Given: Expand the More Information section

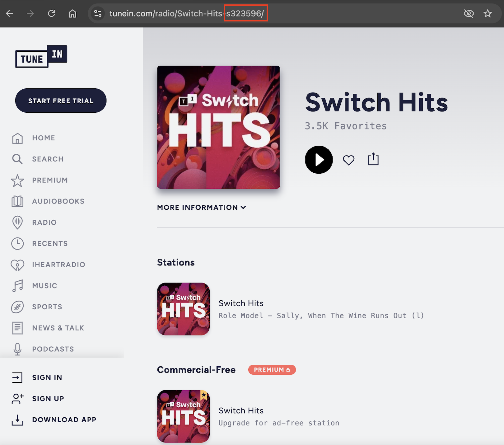Looking at the screenshot, I should tap(202, 208).
